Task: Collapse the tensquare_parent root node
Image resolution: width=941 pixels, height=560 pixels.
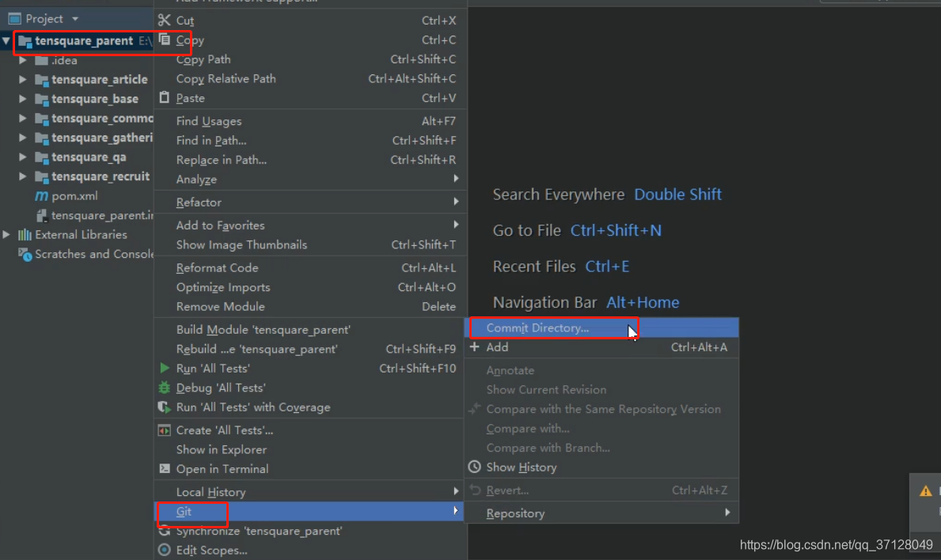Action: click(6, 41)
